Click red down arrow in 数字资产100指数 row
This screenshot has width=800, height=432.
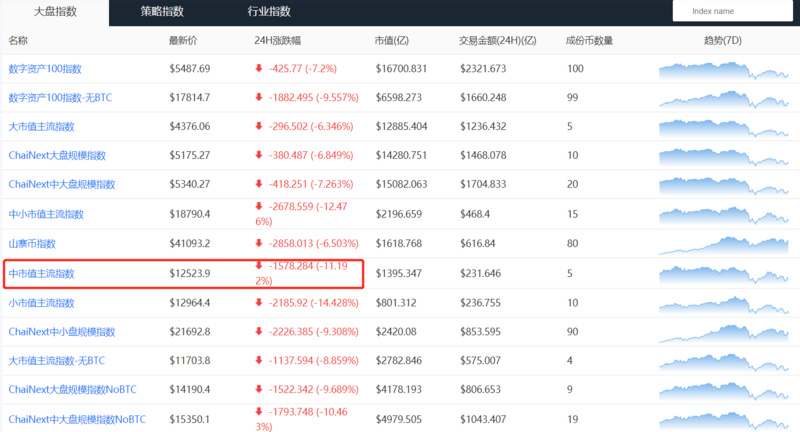[259, 69]
